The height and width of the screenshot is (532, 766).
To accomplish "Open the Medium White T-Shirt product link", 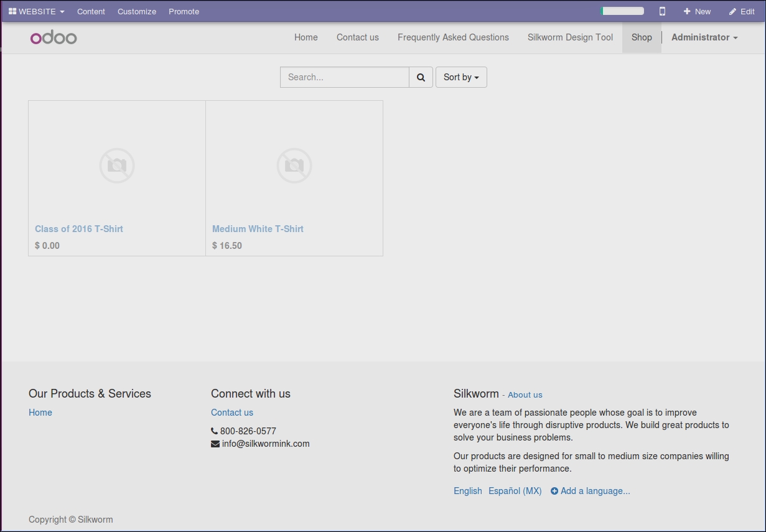I will coord(258,229).
